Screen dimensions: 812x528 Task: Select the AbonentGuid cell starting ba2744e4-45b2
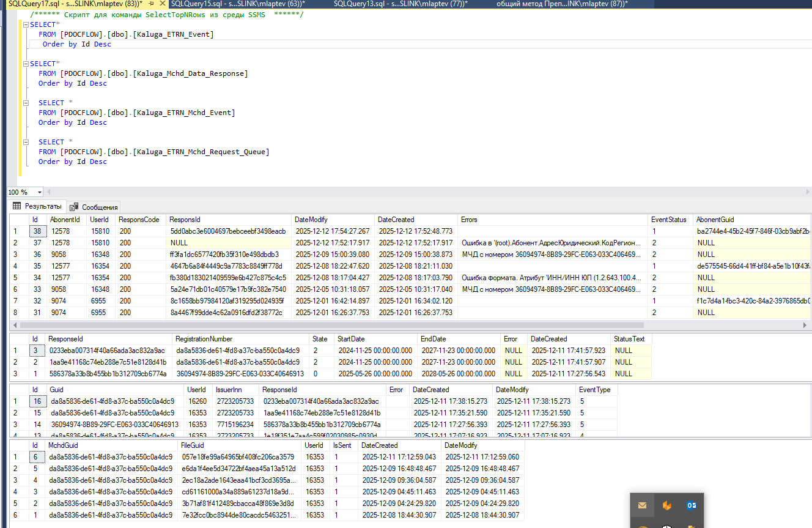752,231
